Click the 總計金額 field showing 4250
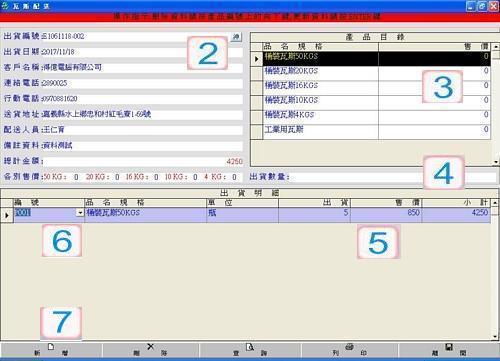The width and height of the screenshot is (500, 361). point(142,161)
